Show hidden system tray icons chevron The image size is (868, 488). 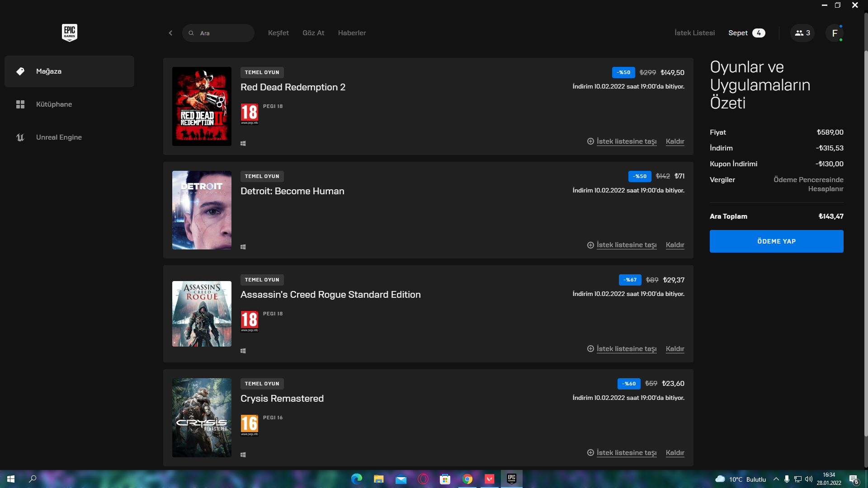(x=776, y=479)
